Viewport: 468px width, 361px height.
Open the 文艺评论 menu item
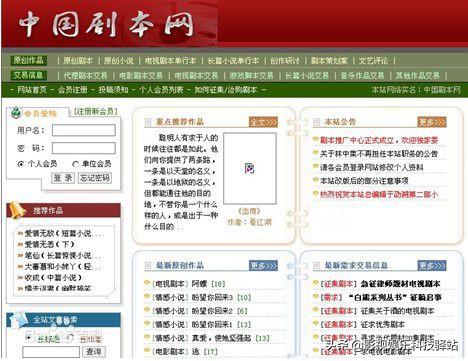(373, 60)
